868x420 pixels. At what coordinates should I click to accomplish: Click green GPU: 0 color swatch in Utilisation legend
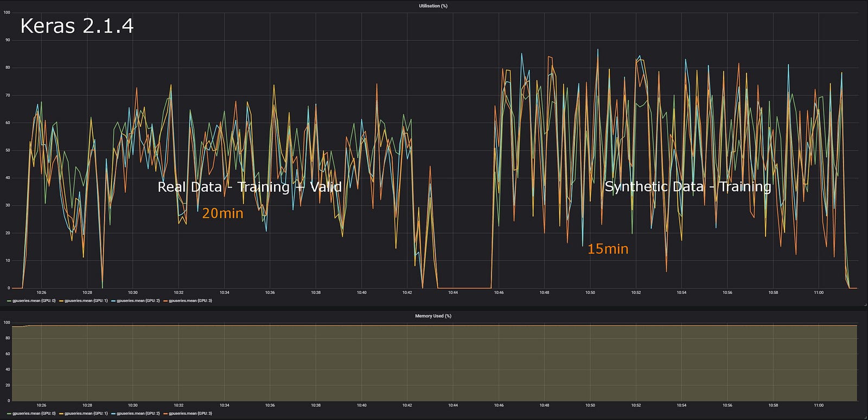point(9,301)
